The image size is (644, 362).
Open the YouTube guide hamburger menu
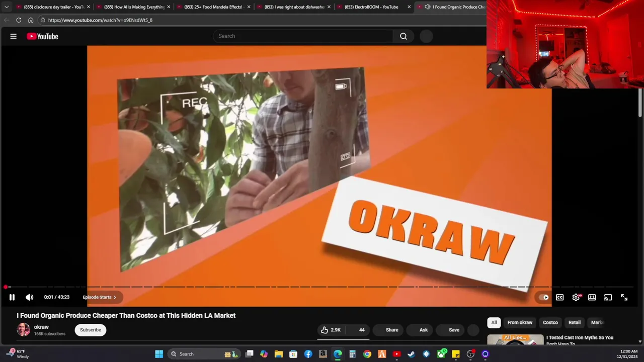(x=14, y=36)
